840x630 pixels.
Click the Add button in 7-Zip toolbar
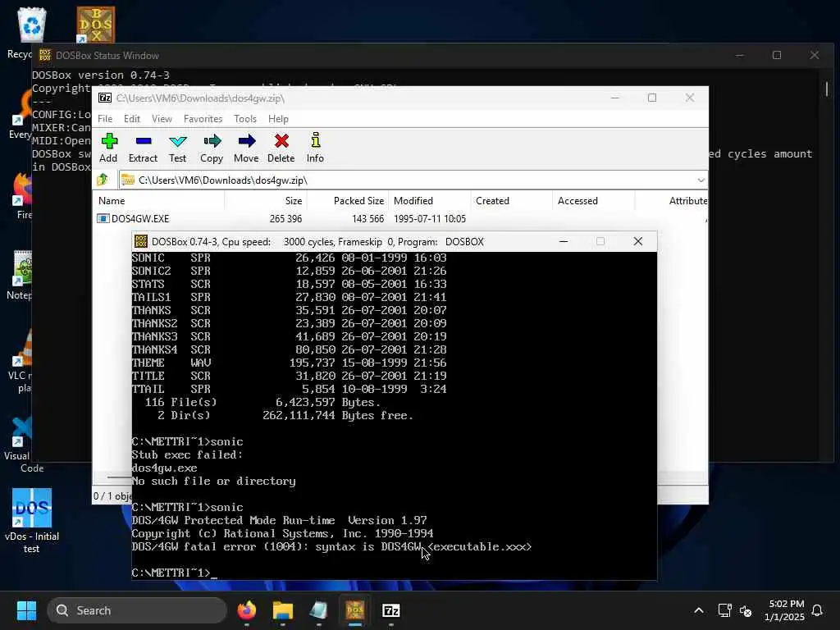(109, 148)
